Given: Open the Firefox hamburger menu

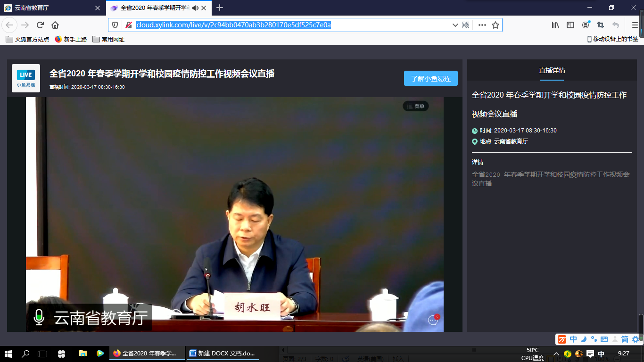Looking at the screenshot, I should (x=635, y=25).
